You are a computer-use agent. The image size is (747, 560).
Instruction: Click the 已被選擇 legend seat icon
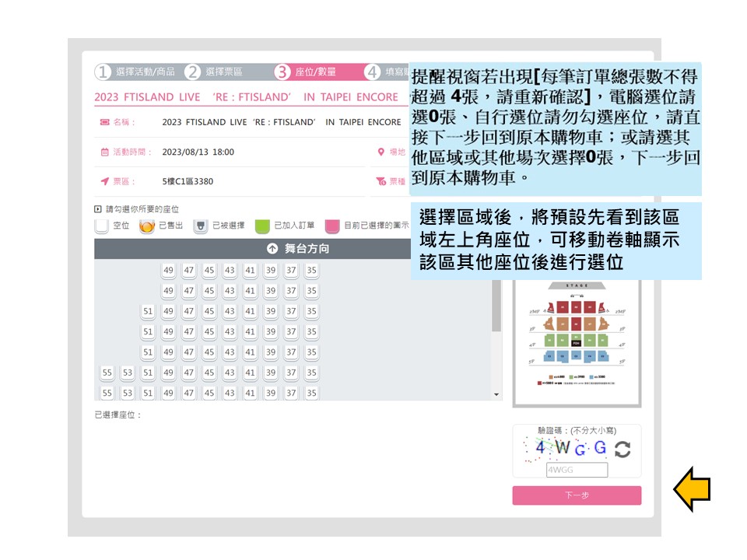point(201,226)
